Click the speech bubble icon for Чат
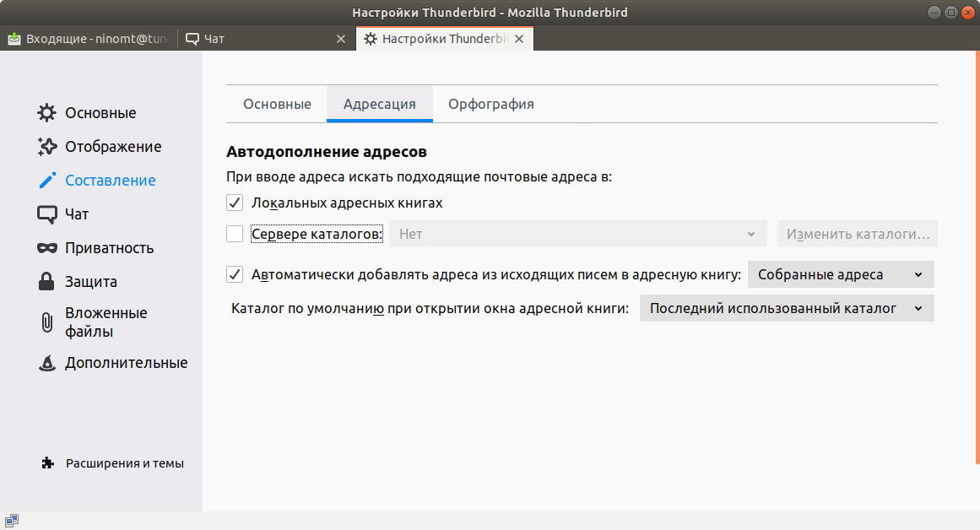 tap(47, 214)
